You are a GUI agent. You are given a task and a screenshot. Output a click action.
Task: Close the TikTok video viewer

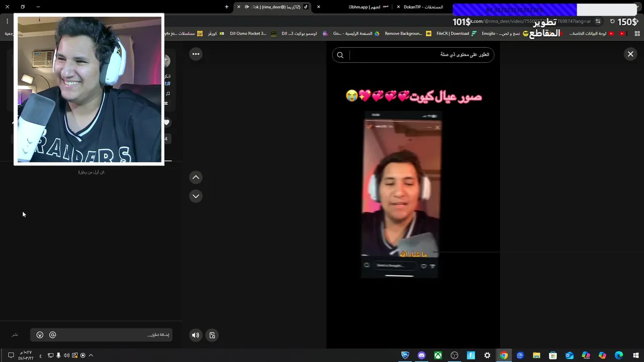point(630,54)
